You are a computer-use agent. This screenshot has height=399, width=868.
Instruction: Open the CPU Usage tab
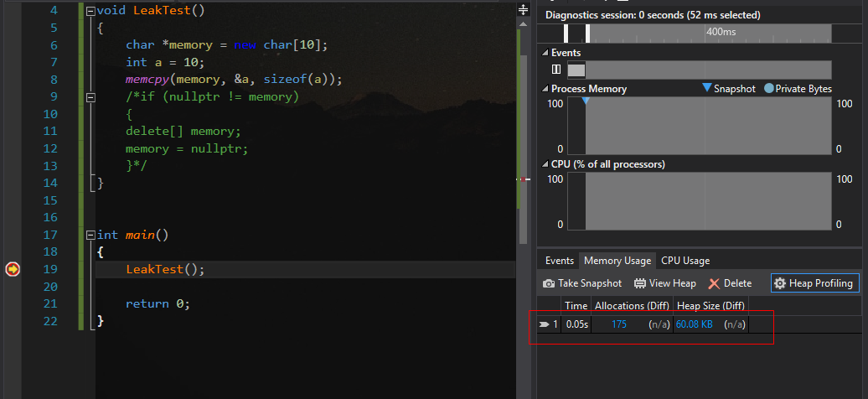pos(685,261)
